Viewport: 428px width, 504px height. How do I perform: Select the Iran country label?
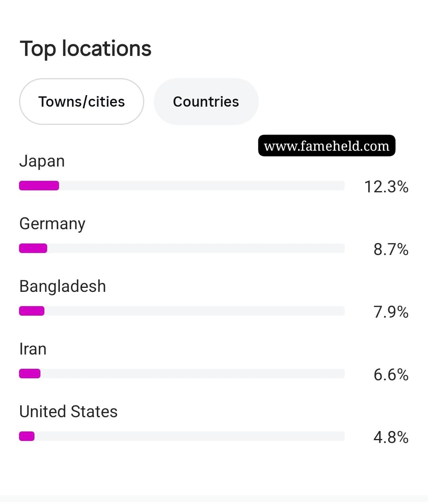pyautogui.click(x=33, y=349)
